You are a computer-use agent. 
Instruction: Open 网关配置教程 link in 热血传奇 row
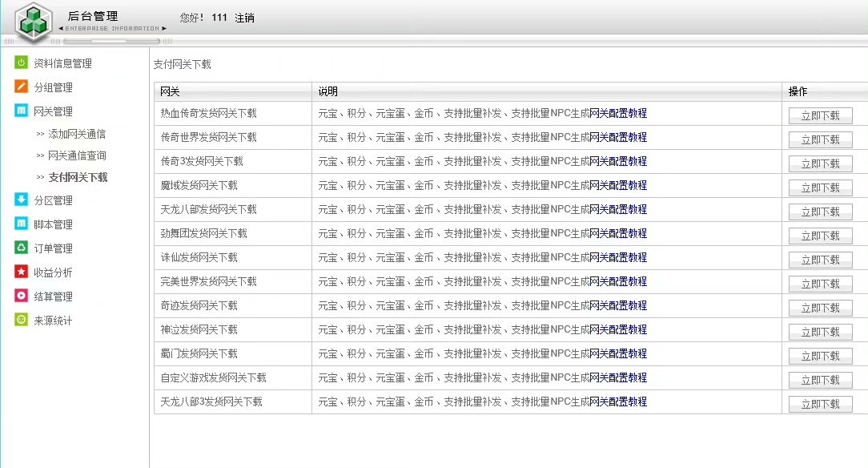[618, 113]
